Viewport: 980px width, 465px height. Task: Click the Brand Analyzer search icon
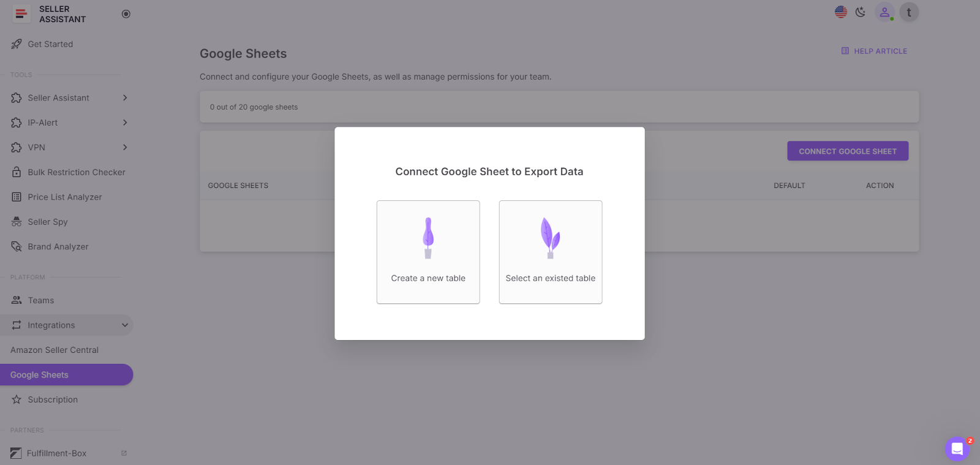[x=17, y=247]
